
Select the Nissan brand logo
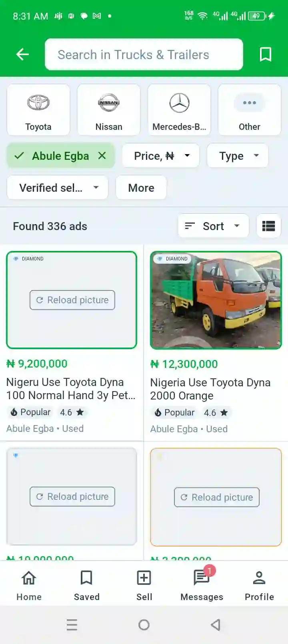[x=109, y=103]
